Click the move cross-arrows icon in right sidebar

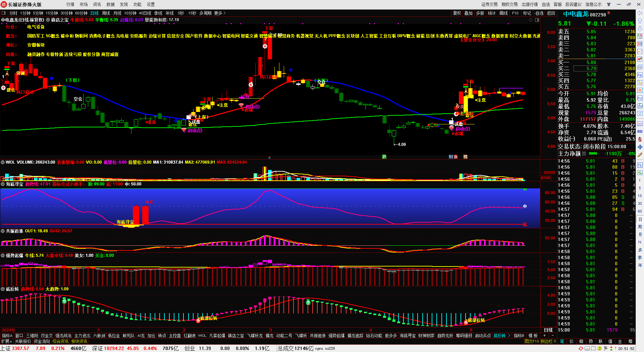640,147
